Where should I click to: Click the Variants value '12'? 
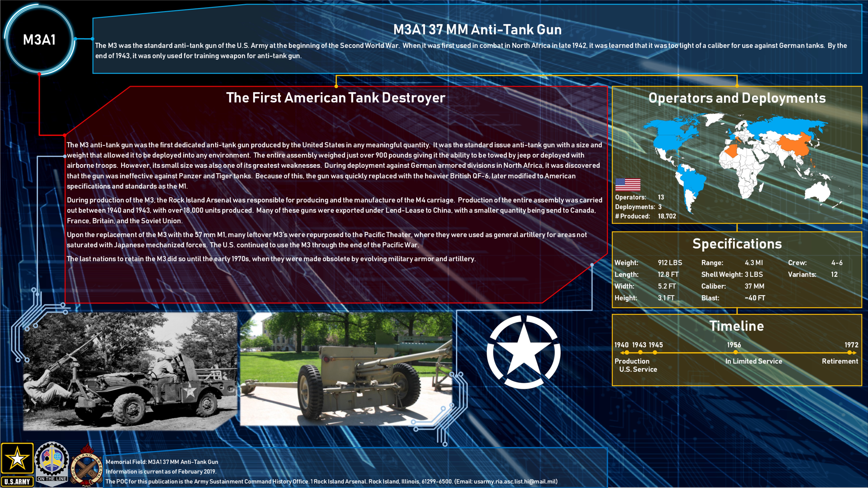pyautogui.click(x=834, y=274)
